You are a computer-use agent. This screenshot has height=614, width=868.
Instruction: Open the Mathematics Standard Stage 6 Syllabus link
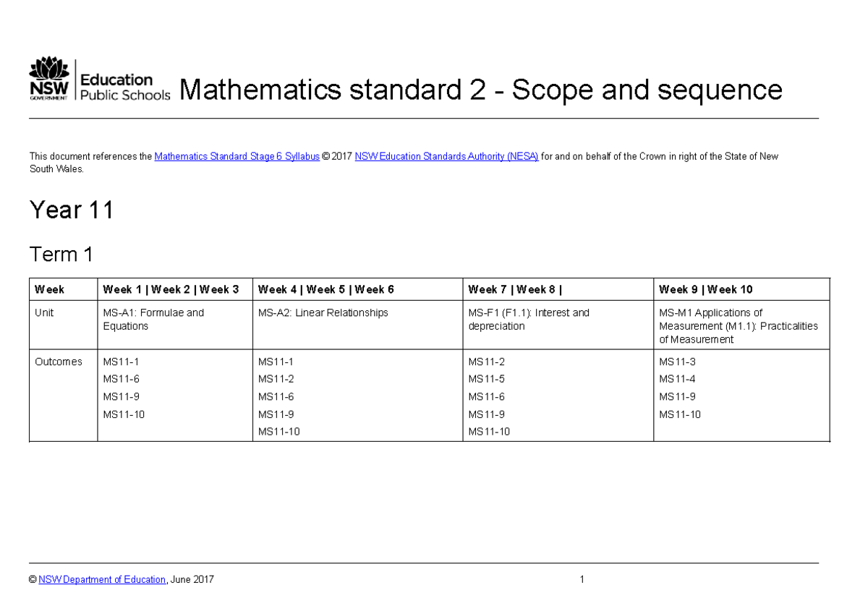(237, 156)
